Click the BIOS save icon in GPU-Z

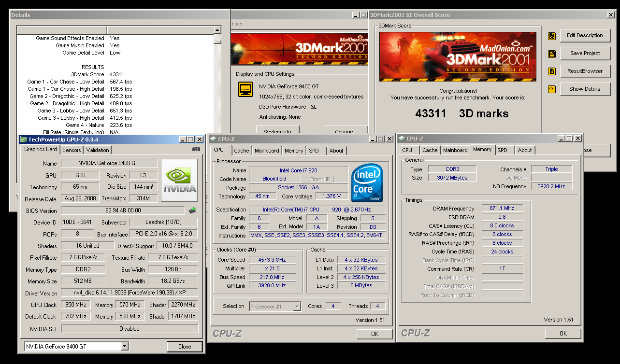(192, 210)
